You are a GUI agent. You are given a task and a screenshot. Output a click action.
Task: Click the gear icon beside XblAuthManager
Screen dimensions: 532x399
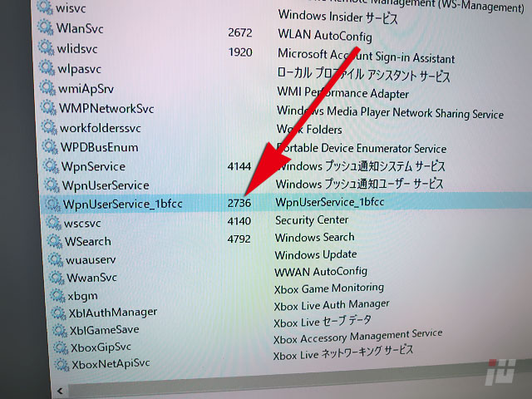pyautogui.click(x=58, y=313)
